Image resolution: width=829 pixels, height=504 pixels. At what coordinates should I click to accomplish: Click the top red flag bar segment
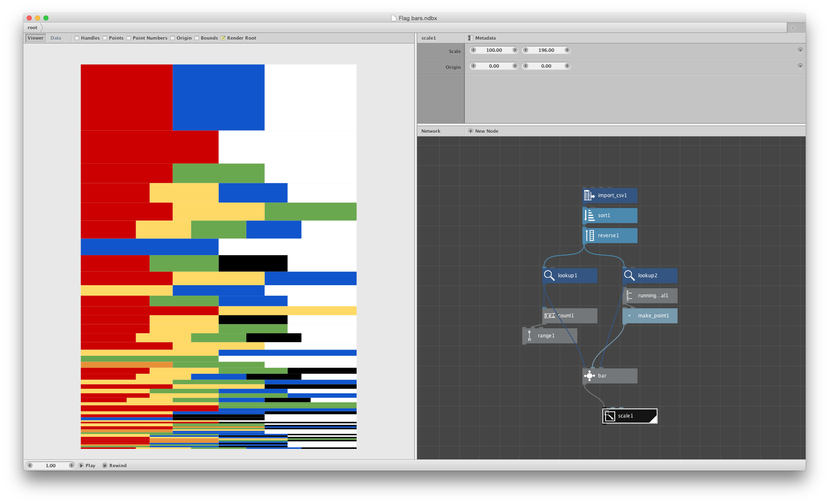point(127,97)
